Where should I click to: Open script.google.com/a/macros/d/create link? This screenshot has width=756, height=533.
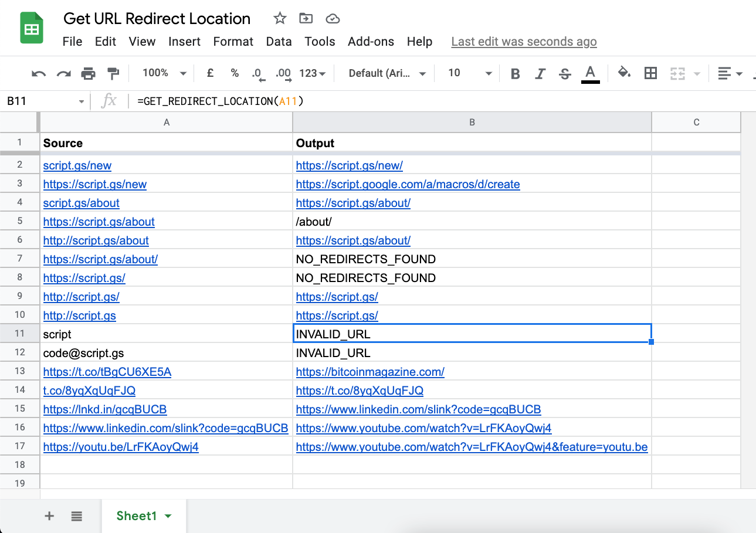408,185
